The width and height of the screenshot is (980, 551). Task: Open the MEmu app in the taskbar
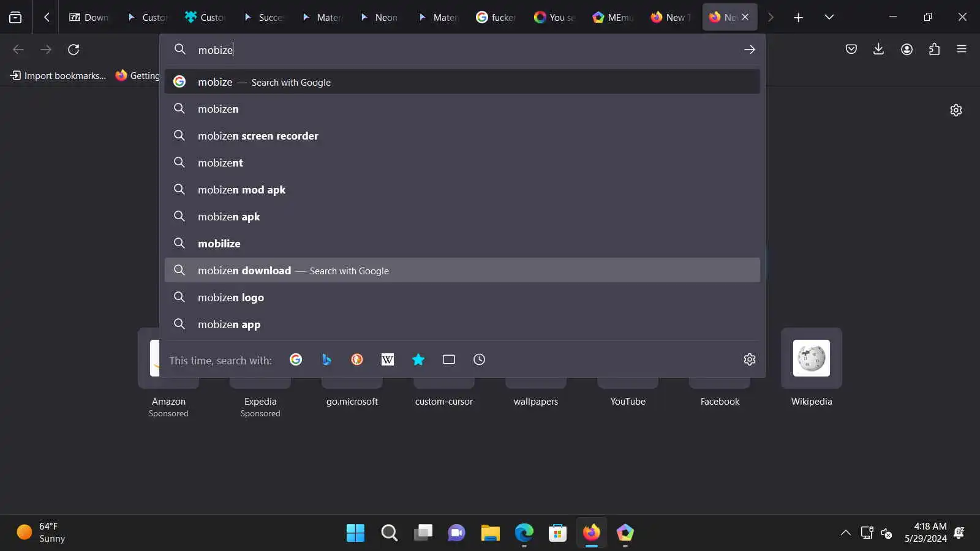(x=625, y=533)
